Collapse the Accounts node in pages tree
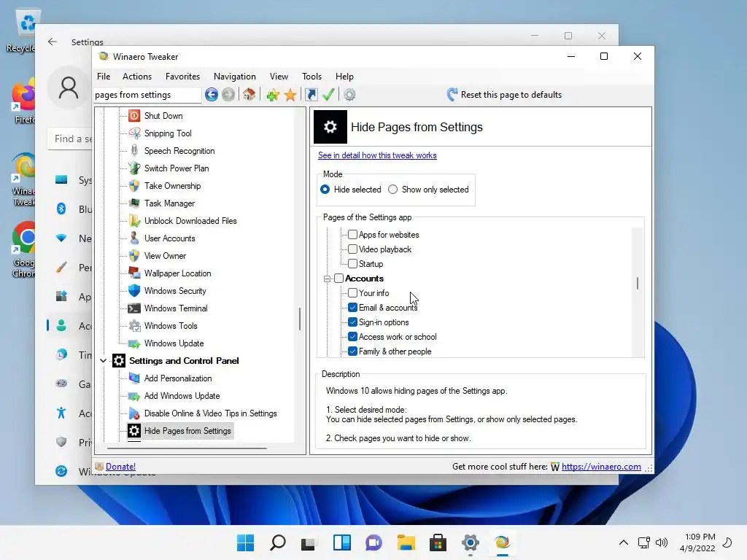 click(x=328, y=279)
